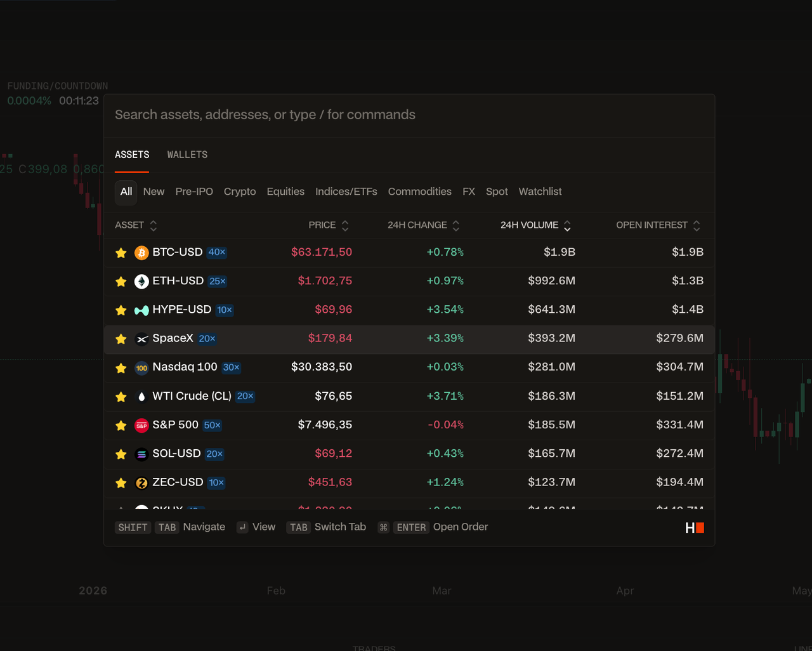
Task: Click the ETH-USD price $1.702,75
Action: (325, 281)
